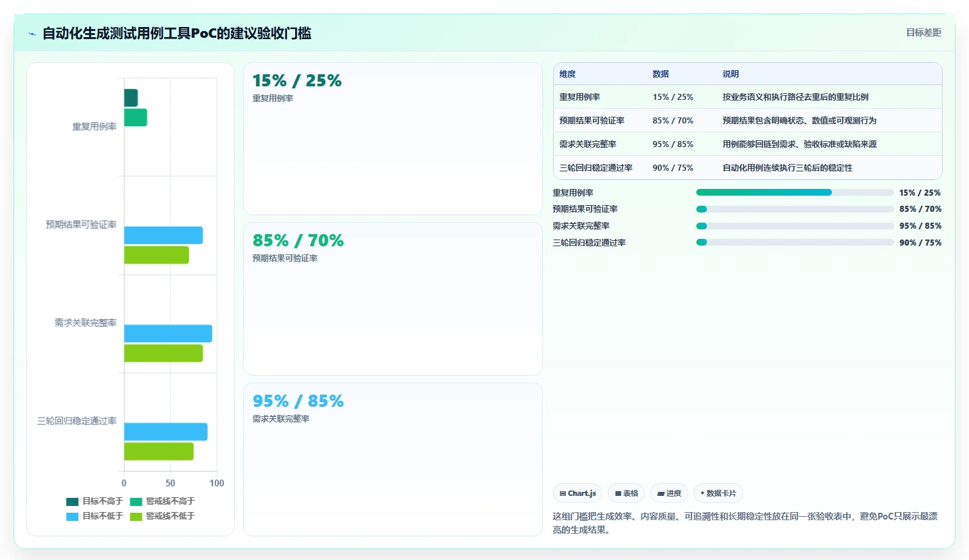Click the blue 预期结果可验证率 chart bar

click(163, 235)
